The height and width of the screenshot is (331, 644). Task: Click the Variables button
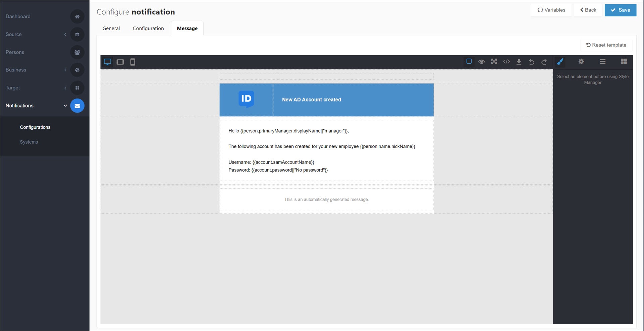(551, 10)
